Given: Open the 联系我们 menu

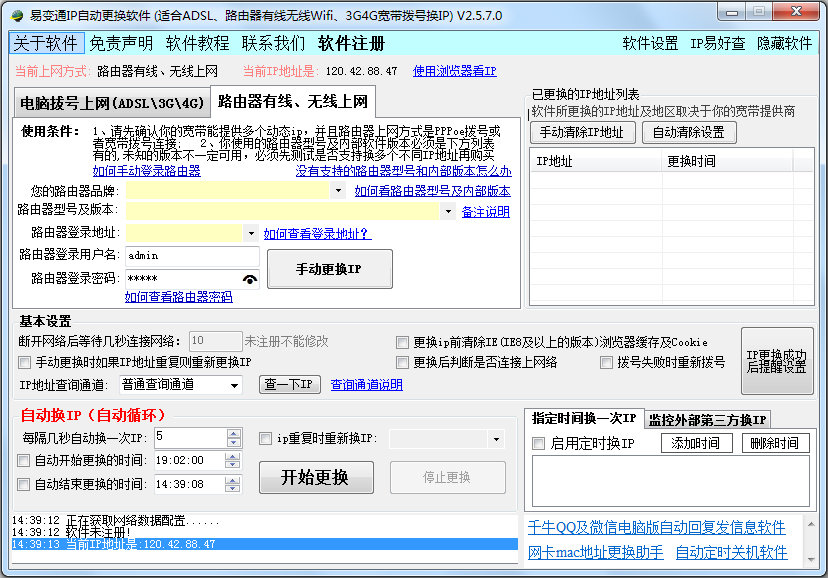Looking at the screenshot, I should click(274, 43).
